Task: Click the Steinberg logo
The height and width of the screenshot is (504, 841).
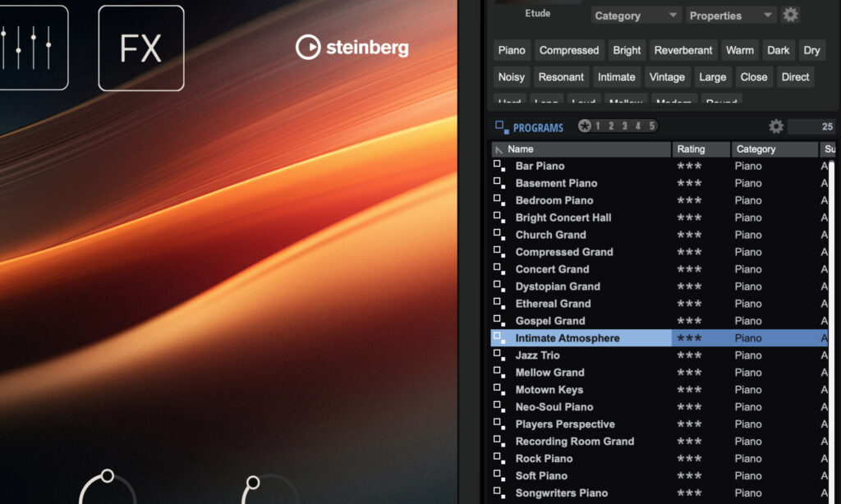Action: (352, 47)
